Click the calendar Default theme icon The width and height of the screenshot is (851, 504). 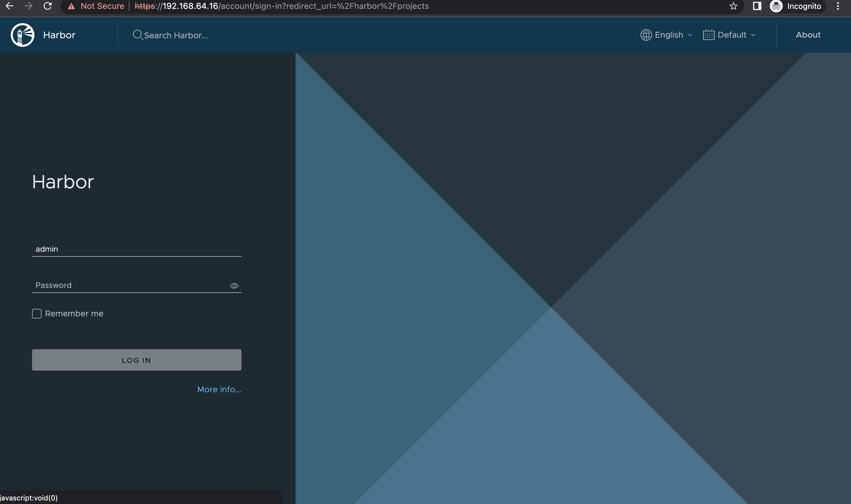point(708,34)
